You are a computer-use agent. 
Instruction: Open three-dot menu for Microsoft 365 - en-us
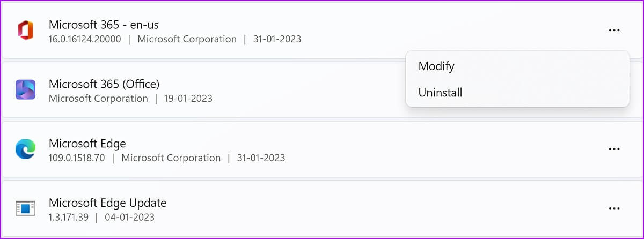pyautogui.click(x=614, y=31)
